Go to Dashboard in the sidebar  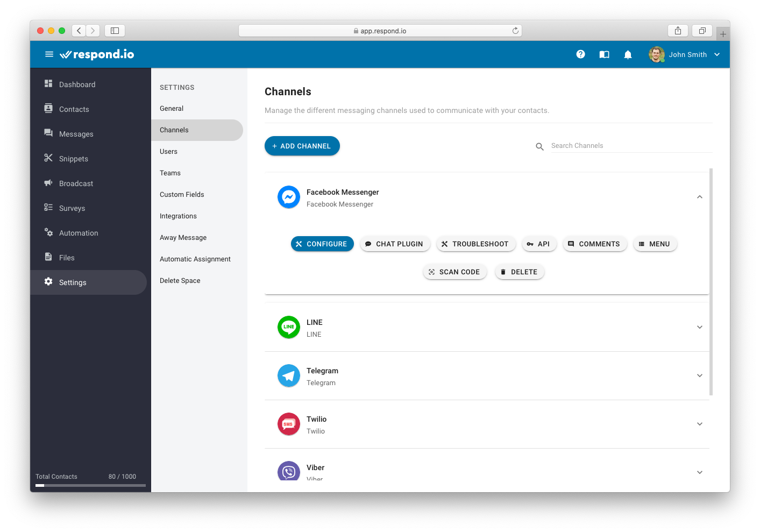(89, 84)
